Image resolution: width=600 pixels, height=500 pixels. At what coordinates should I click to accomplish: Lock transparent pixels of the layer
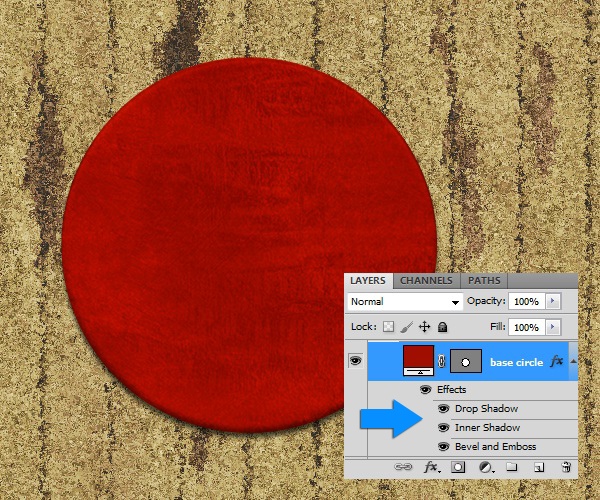(x=389, y=327)
